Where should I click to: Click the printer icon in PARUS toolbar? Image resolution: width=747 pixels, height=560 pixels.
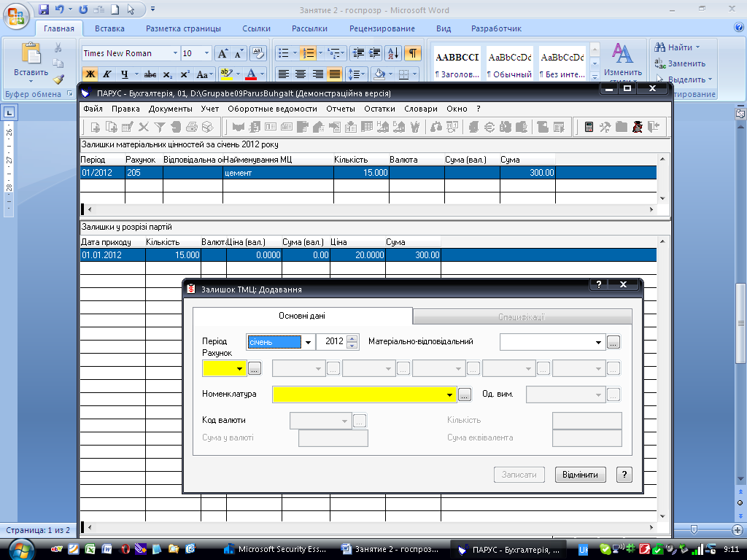(192, 127)
